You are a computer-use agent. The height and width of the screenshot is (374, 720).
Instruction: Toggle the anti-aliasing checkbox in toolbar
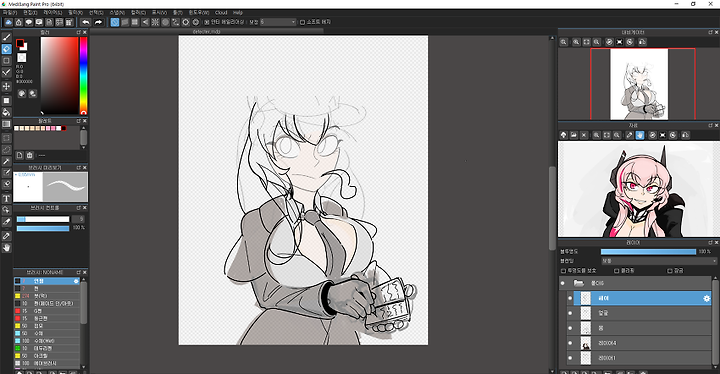pyautogui.click(x=207, y=22)
